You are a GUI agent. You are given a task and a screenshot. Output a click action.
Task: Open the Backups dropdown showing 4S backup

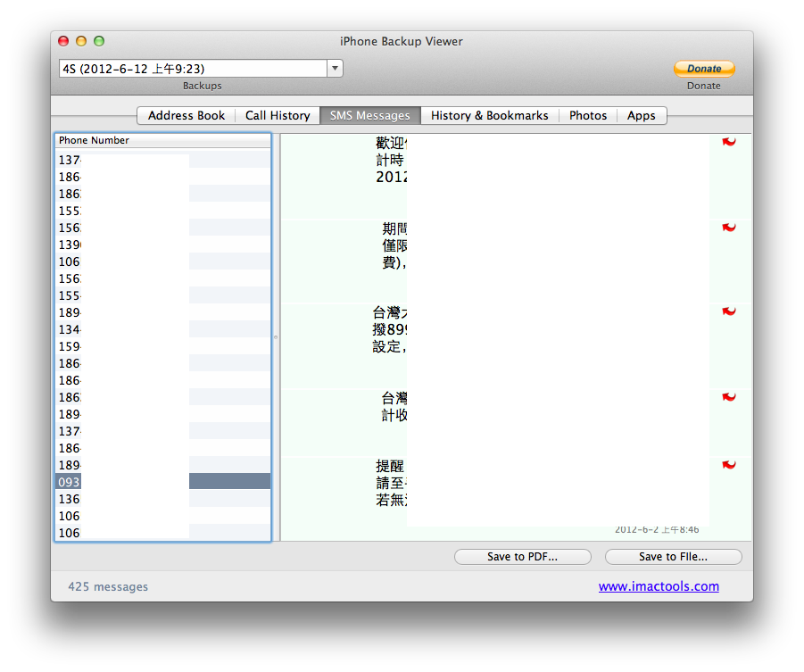point(201,69)
